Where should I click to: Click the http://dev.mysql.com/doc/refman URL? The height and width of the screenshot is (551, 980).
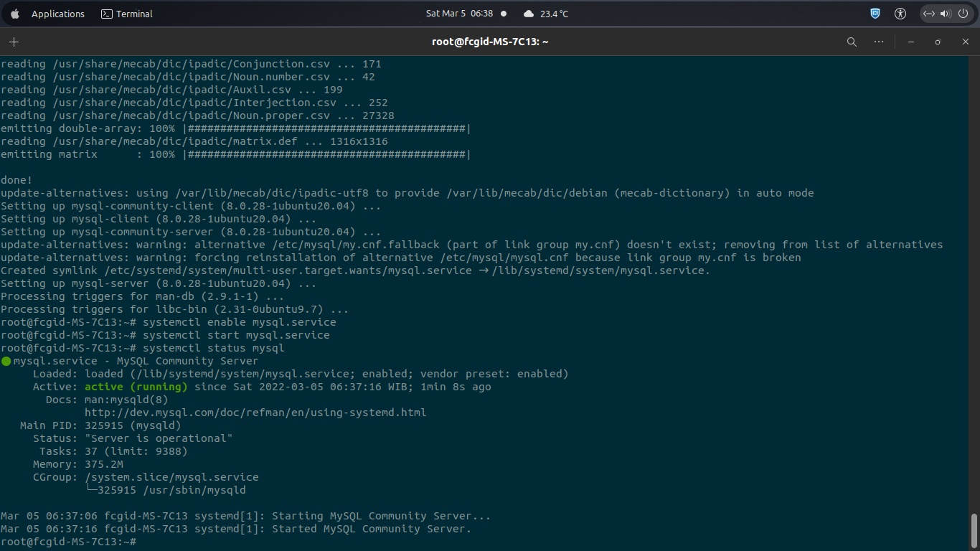[255, 413]
